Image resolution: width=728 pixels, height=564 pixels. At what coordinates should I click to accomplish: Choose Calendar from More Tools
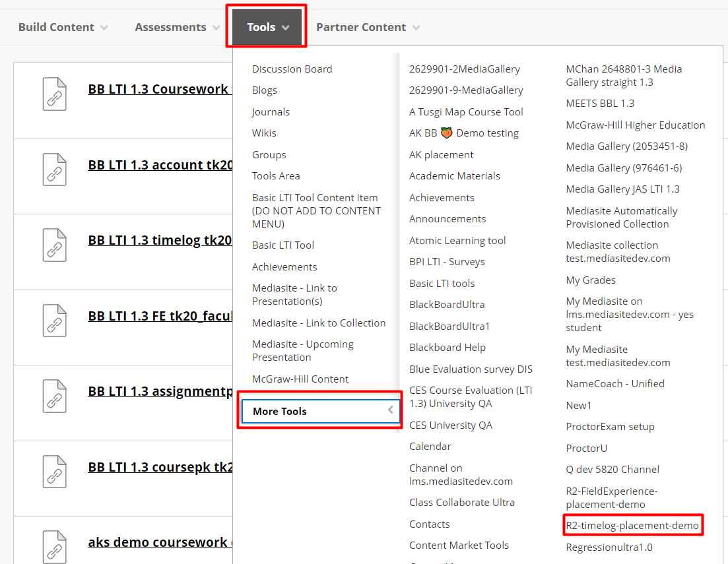(430, 447)
